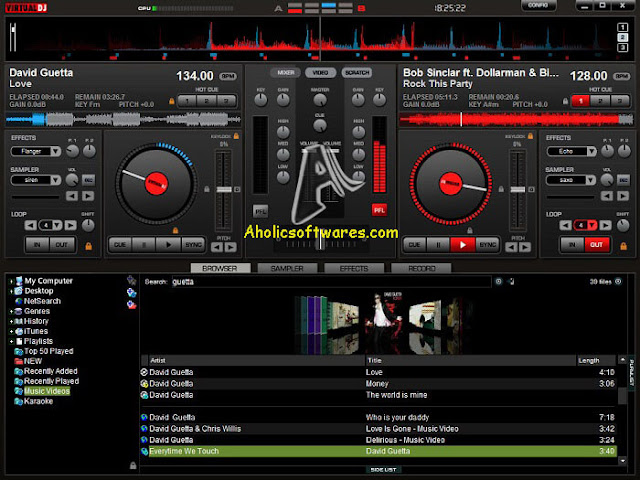Expand the My Computer tree node
Viewport: 640px width, 480px height.
(11, 281)
